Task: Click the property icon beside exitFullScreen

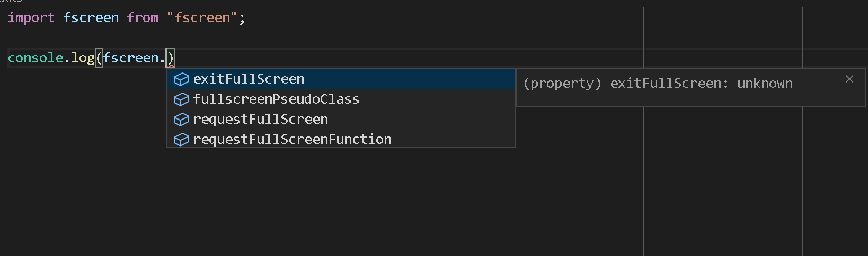Action: point(181,79)
